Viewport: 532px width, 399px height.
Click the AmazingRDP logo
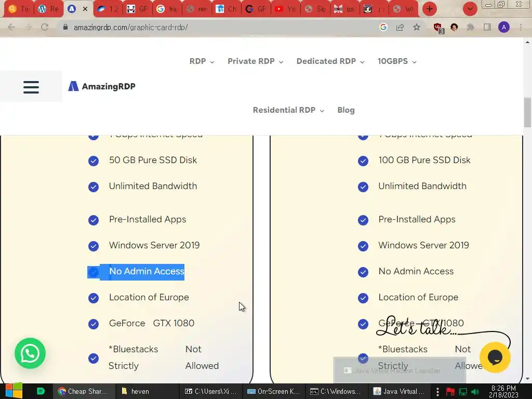[x=102, y=86]
